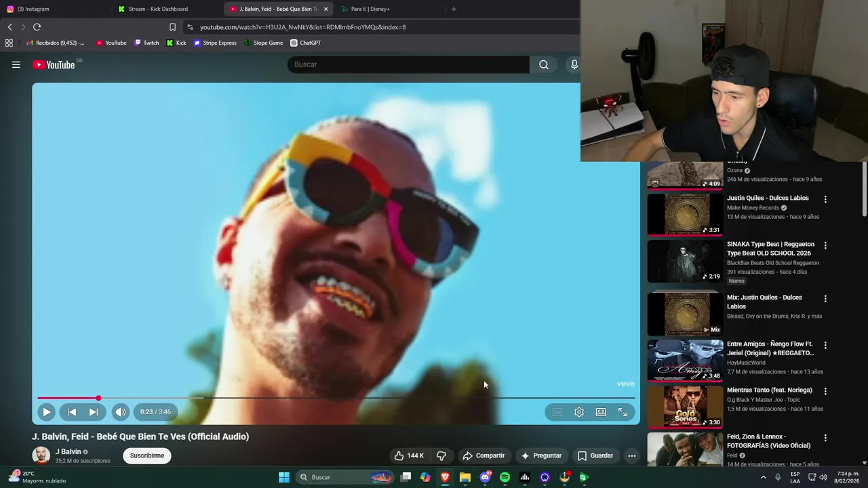This screenshot has height=488, width=868.
Task: Open the Justin Quiles - Dulces Labios thumbnail
Action: [685, 214]
